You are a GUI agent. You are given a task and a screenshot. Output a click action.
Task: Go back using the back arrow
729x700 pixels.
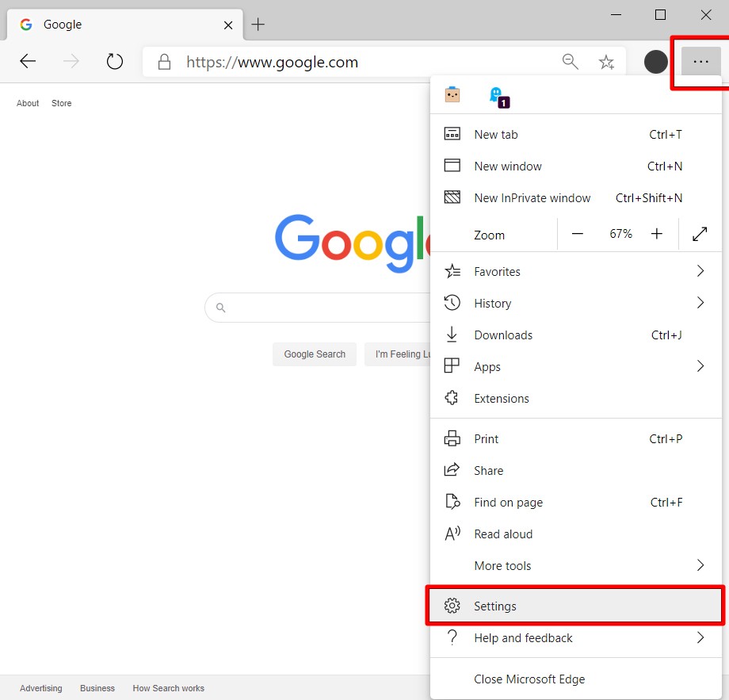28,62
